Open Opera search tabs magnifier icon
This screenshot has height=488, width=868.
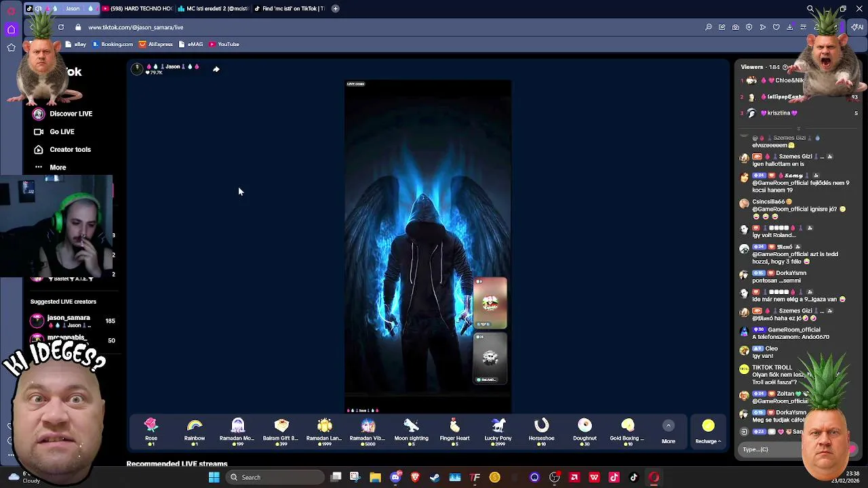click(x=810, y=9)
